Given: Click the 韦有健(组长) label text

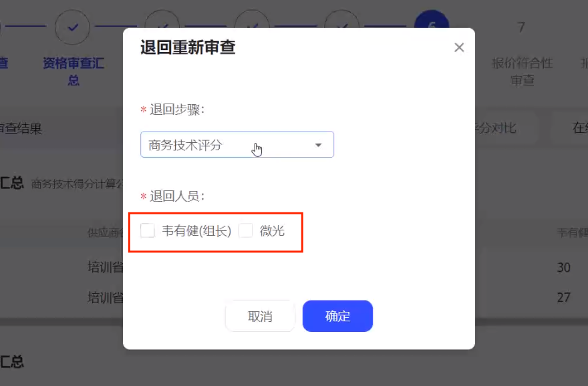Looking at the screenshot, I should (197, 231).
